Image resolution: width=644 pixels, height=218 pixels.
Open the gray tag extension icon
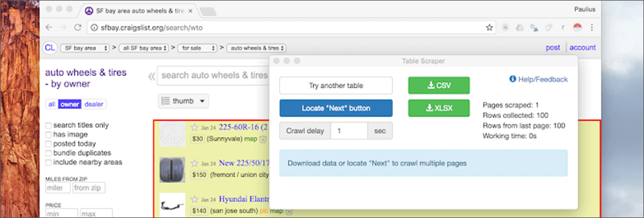pyautogui.click(x=548, y=27)
